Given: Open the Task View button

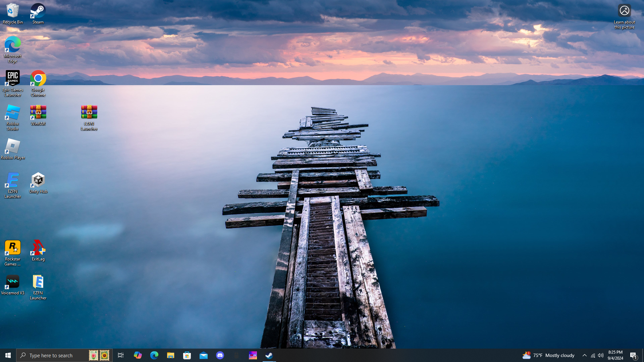Looking at the screenshot, I should [121, 355].
